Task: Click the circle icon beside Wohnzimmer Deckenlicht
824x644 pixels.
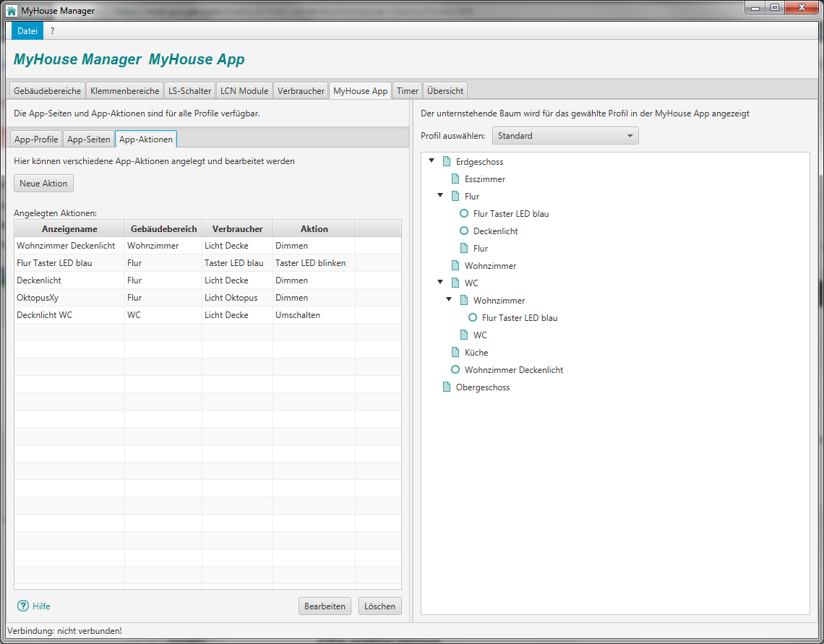Action: pos(455,370)
